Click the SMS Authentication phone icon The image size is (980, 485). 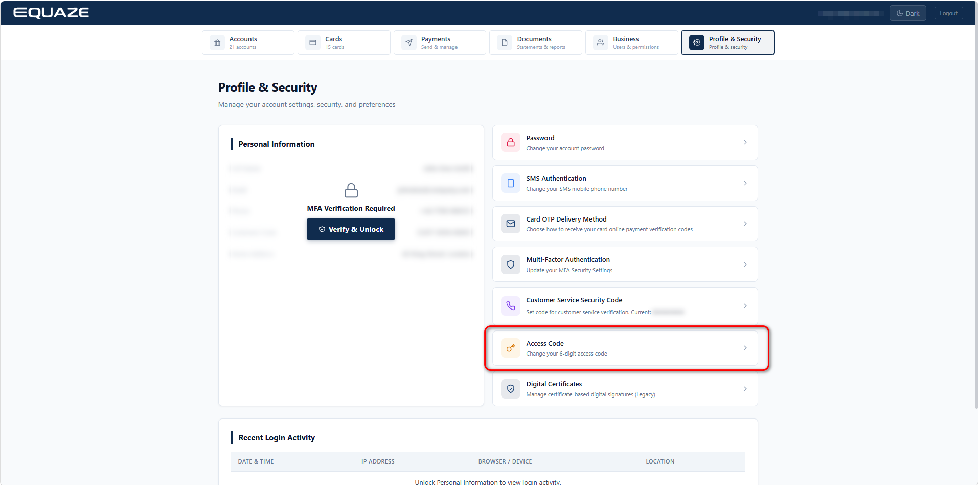[x=511, y=183]
